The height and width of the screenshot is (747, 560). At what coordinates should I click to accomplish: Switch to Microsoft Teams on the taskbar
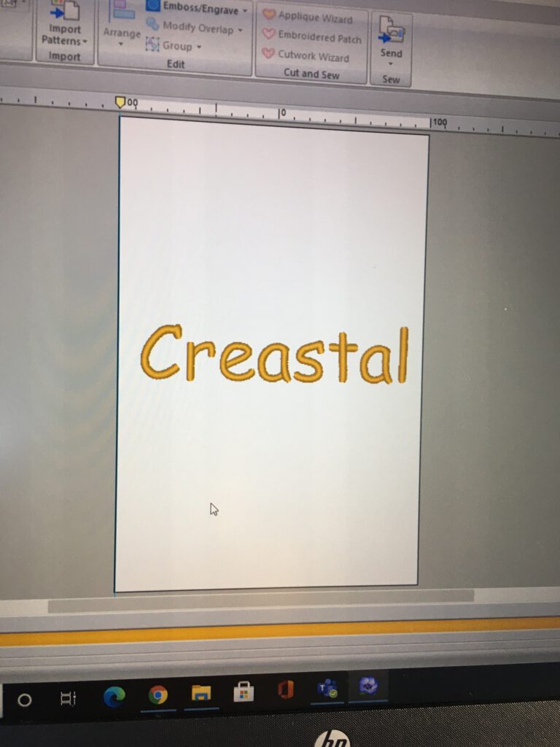(327, 688)
